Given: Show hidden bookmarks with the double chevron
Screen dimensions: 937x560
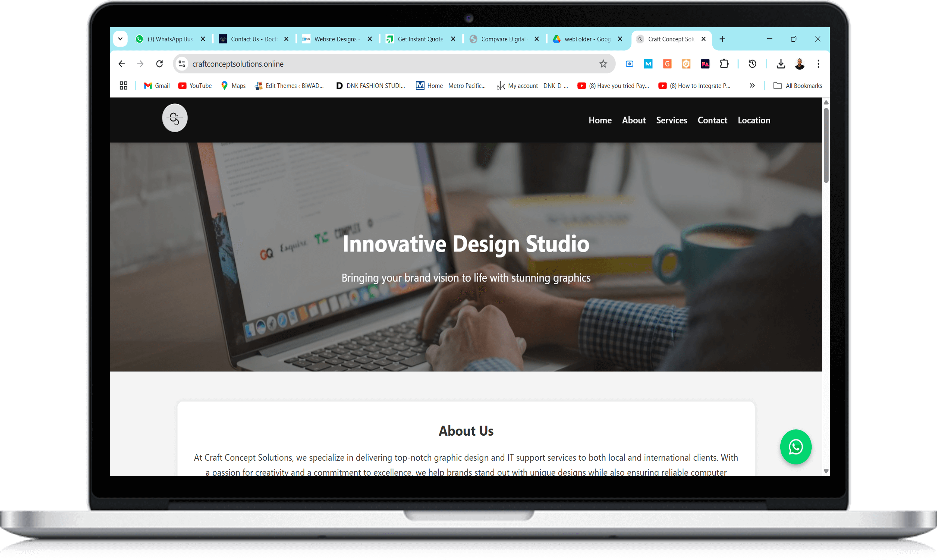Looking at the screenshot, I should click(752, 86).
